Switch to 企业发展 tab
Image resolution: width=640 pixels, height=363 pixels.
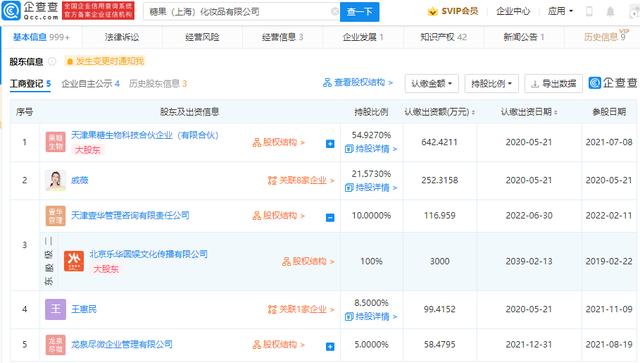coord(363,37)
